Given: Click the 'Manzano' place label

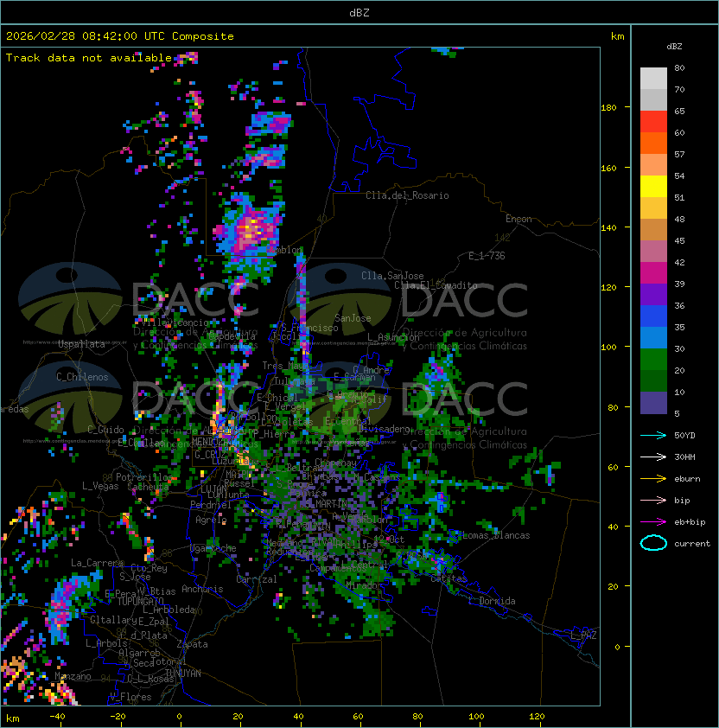Looking at the screenshot, I should coord(73,676).
